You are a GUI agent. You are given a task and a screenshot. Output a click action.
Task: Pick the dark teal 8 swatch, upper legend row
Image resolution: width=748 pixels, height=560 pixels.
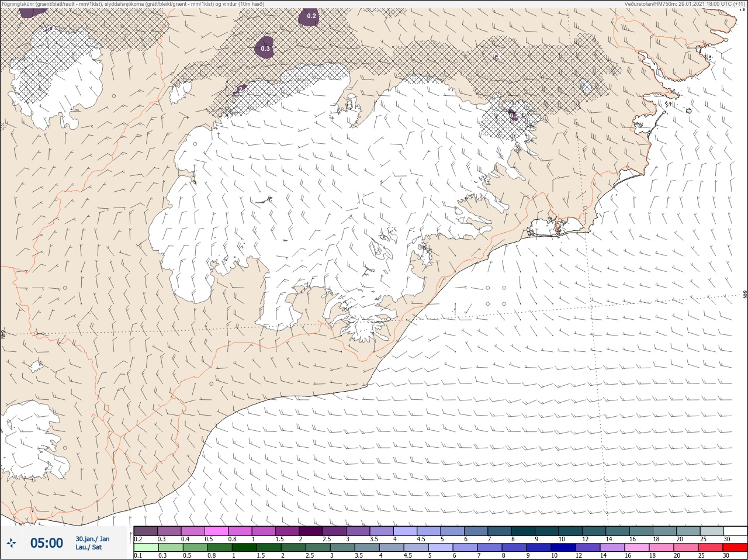click(x=523, y=531)
